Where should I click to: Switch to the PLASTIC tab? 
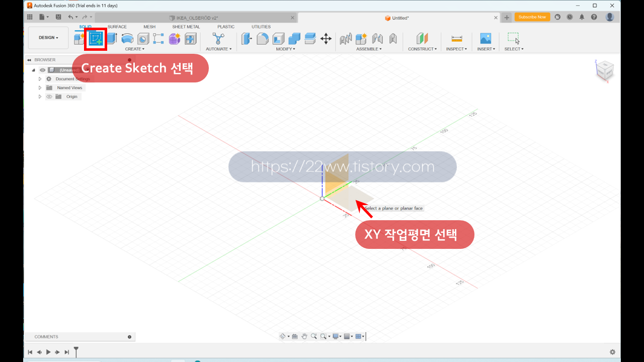point(226,27)
